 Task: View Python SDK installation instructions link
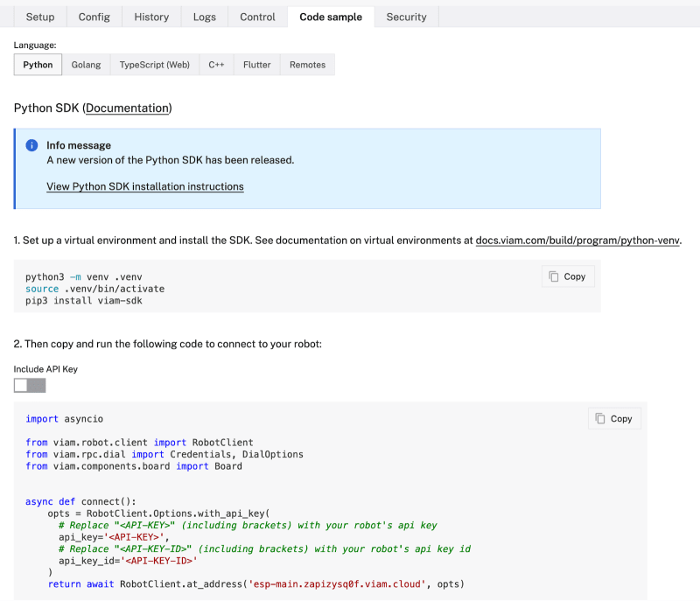click(145, 186)
